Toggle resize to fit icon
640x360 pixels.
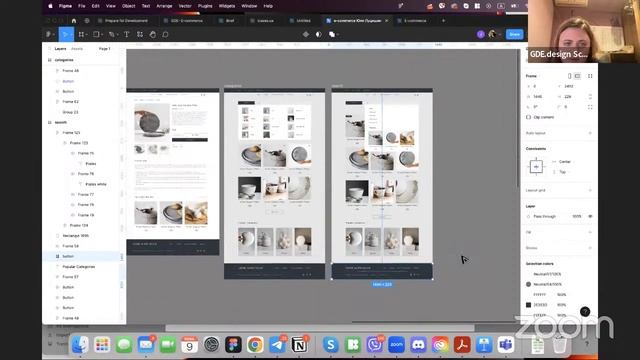(590, 76)
